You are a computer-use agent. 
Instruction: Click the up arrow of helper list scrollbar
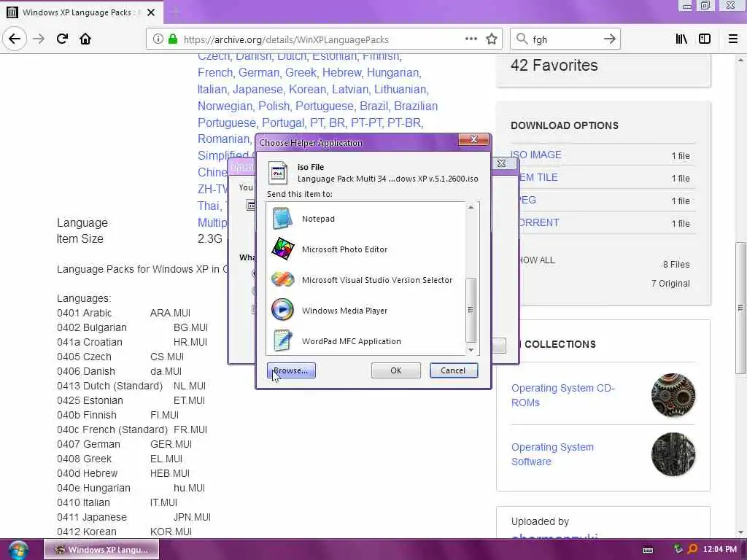pos(471,207)
